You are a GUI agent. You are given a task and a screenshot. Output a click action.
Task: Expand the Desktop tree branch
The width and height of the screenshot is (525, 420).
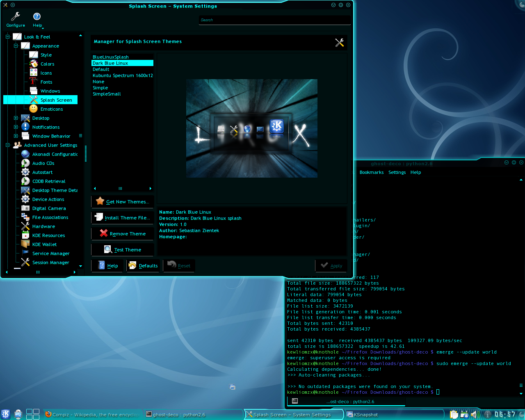click(16, 118)
